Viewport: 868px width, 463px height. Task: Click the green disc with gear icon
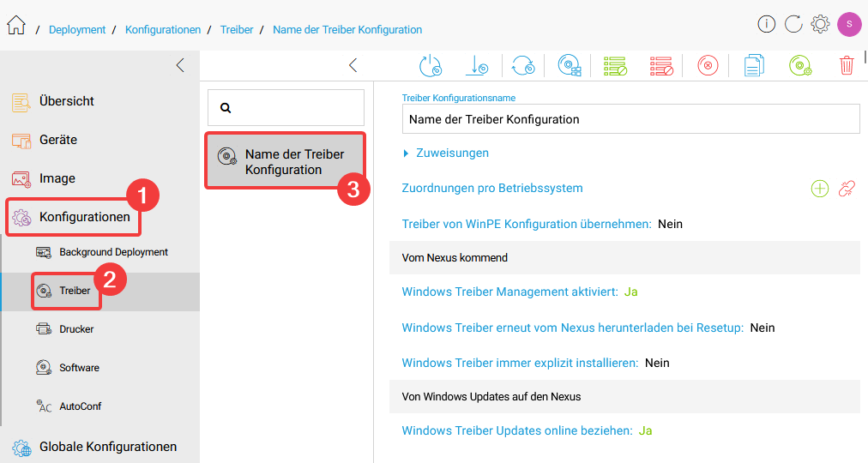coord(800,65)
